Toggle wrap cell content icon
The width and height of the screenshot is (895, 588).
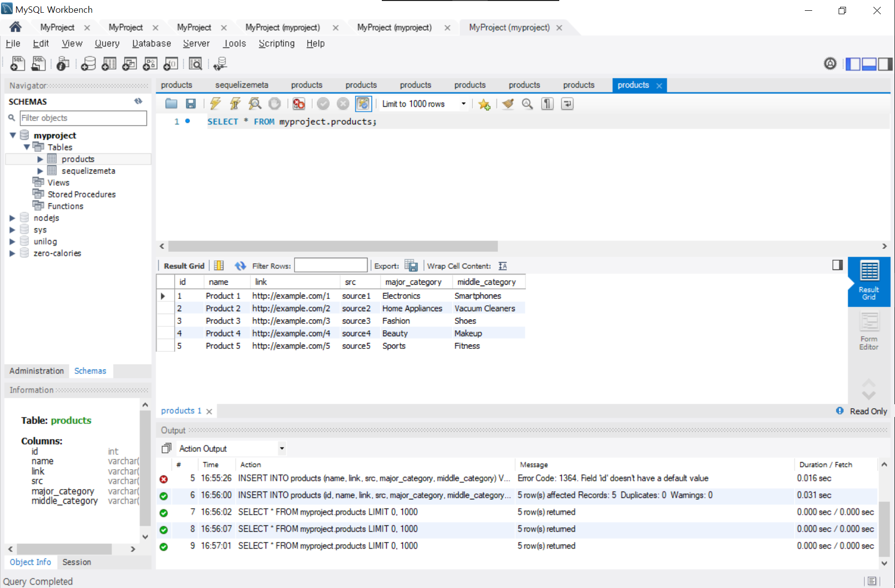click(502, 266)
